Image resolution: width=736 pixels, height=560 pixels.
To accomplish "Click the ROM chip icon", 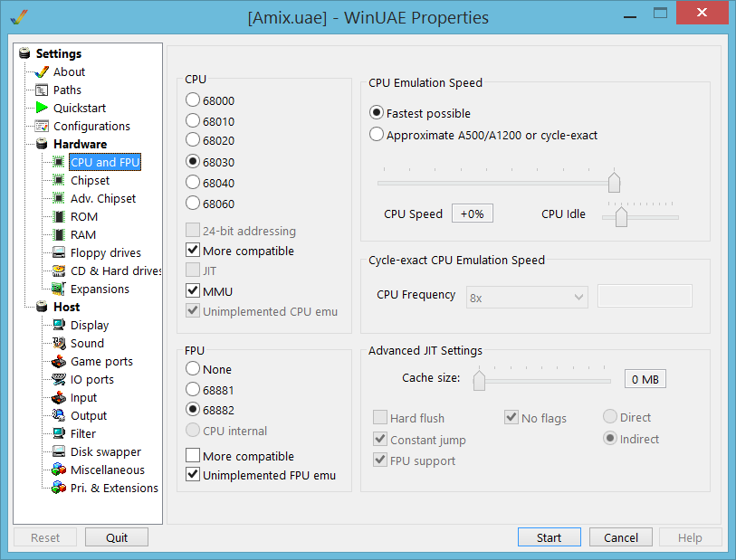I will pos(59,217).
